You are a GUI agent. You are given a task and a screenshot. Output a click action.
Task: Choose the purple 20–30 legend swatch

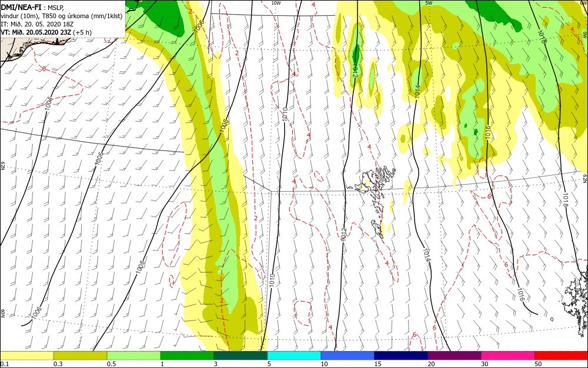(455, 356)
